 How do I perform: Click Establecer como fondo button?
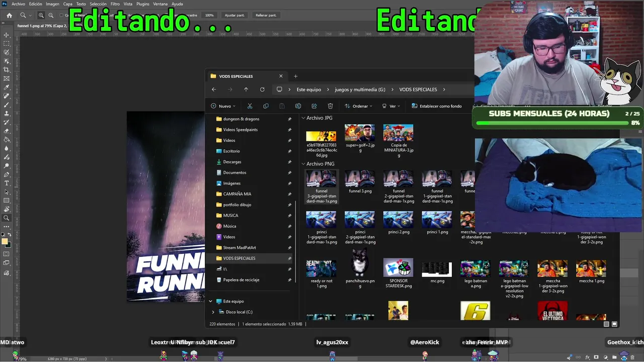[436, 106]
